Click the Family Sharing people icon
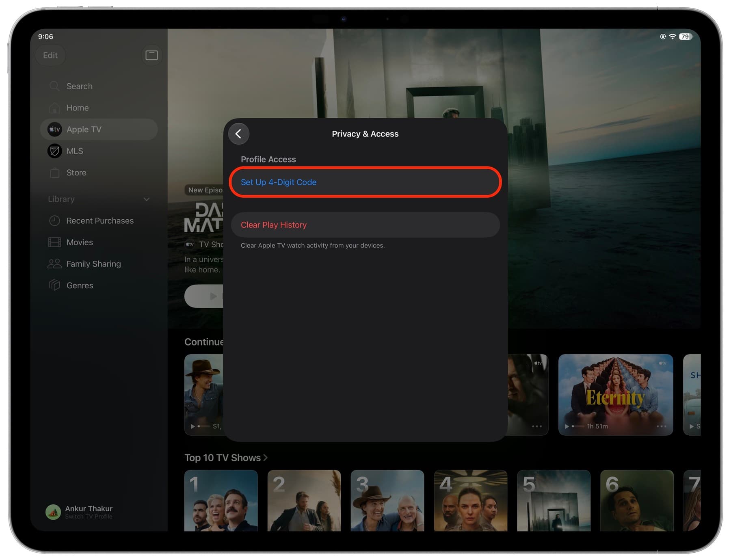731x560 pixels. click(x=54, y=264)
